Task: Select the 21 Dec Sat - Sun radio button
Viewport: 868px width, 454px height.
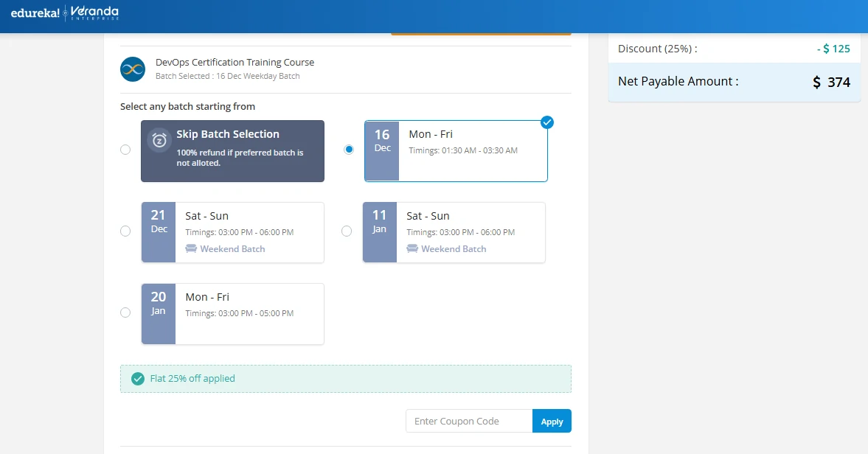Action: 125,231
